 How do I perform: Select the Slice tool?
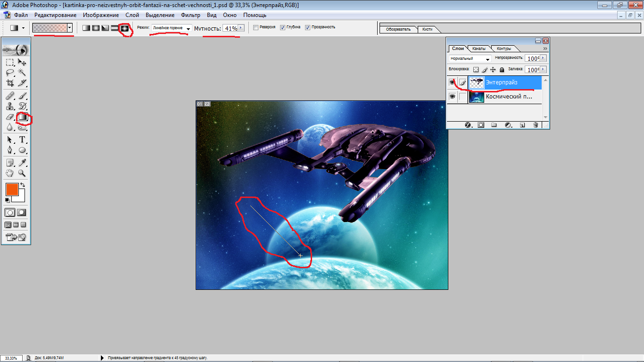(22, 83)
